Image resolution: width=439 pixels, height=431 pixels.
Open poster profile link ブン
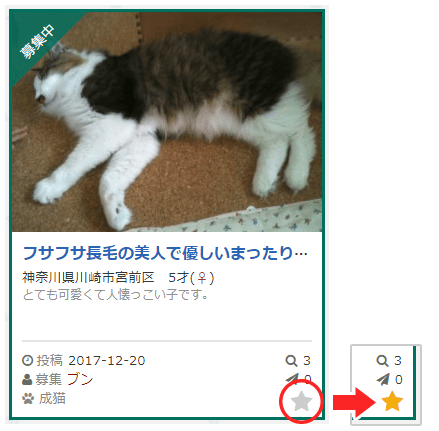(80, 379)
